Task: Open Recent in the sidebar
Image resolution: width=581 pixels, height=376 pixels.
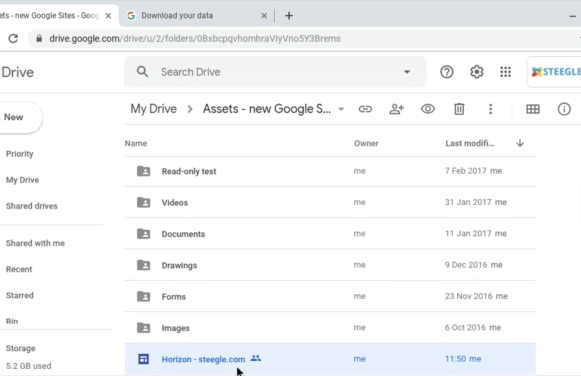Action: point(19,269)
